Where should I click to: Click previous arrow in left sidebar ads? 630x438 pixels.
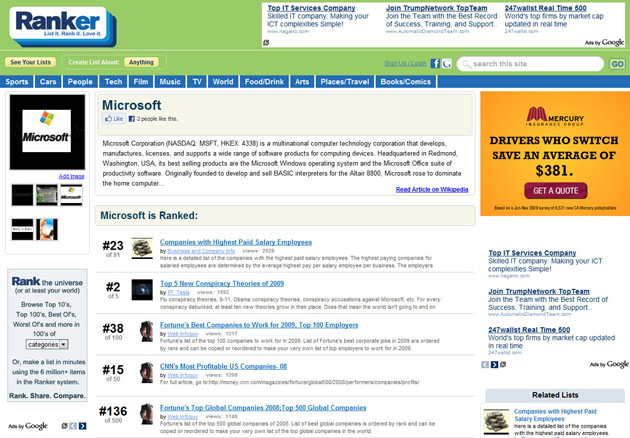[73, 426]
